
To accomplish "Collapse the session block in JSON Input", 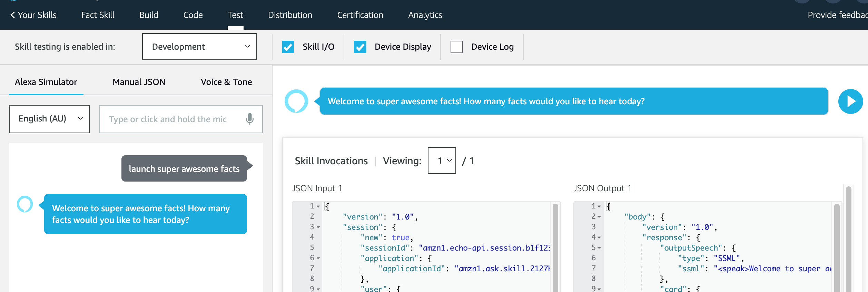I will pyautogui.click(x=318, y=227).
